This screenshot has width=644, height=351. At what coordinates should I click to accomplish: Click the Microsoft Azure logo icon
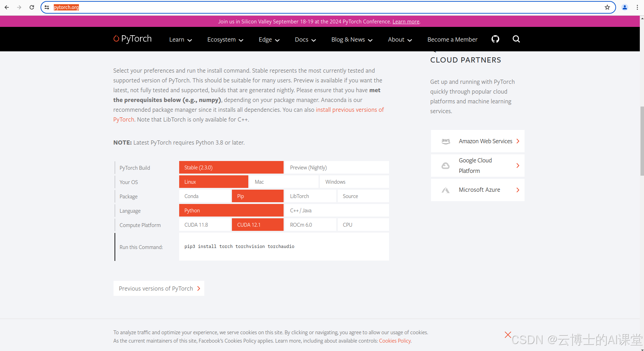pyautogui.click(x=446, y=190)
